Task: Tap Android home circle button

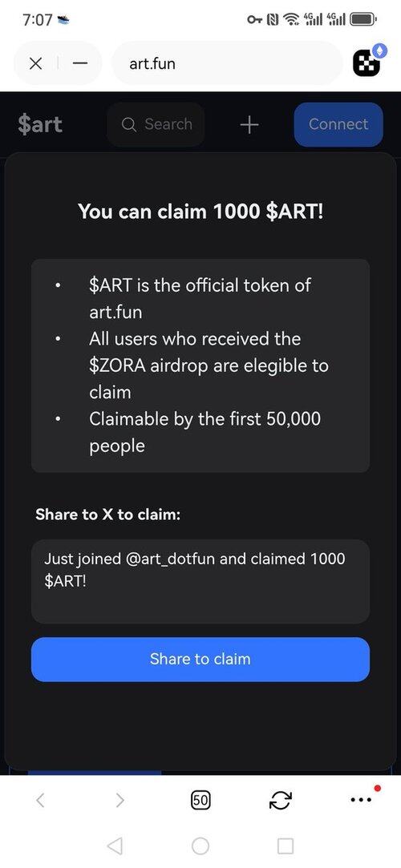Action: point(200,846)
